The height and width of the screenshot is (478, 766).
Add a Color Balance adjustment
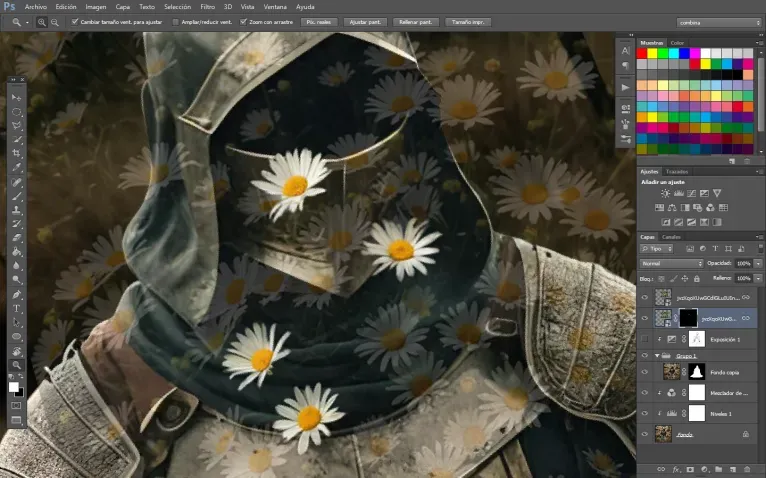tap(672, 208)
